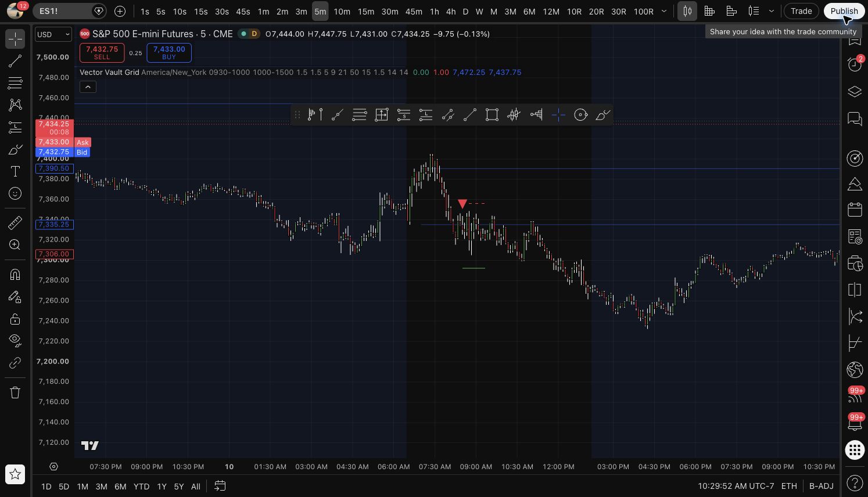Open the help question mark icon

click(855, 482)
